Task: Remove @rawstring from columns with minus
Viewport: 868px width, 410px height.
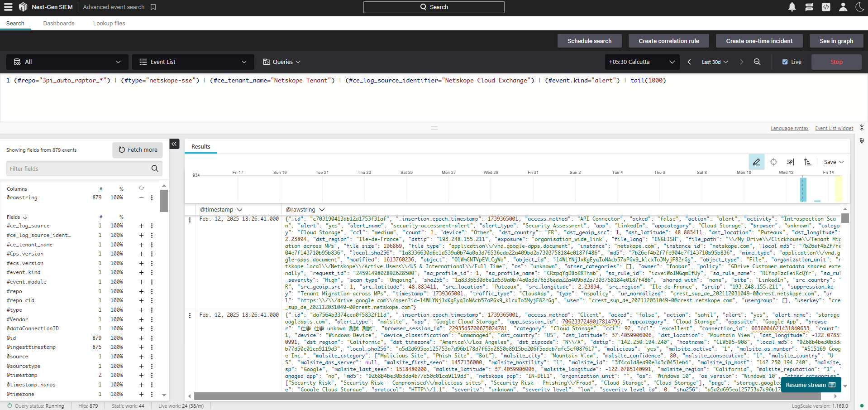Action: click(141, 198)
